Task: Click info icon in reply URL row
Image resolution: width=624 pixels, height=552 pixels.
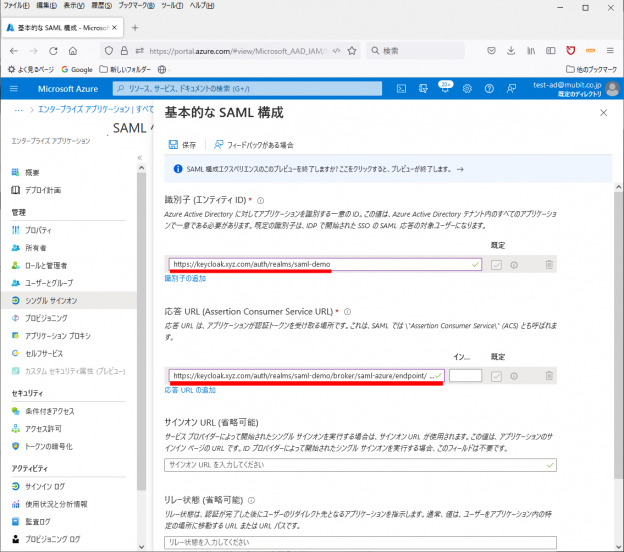Action: [514, 376]
